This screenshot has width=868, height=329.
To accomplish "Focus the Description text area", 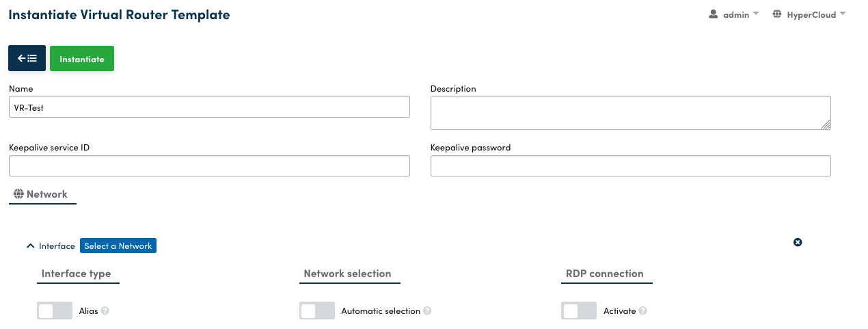I will (x=630, y=113).
